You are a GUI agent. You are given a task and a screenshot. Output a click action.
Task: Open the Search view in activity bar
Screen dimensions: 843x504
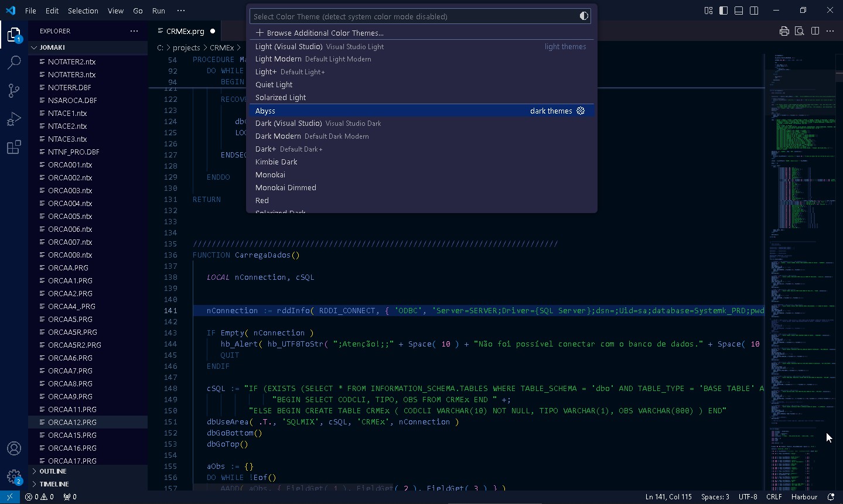click(x=14, y=62)
